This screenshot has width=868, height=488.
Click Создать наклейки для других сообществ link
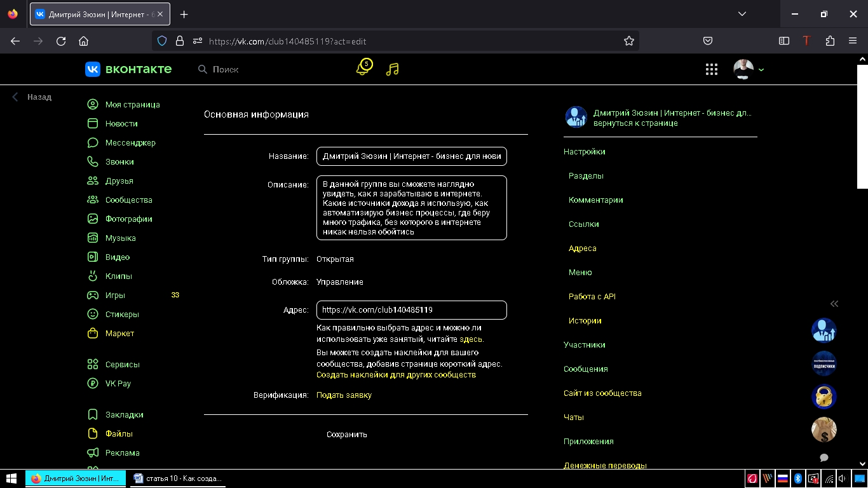396,375
